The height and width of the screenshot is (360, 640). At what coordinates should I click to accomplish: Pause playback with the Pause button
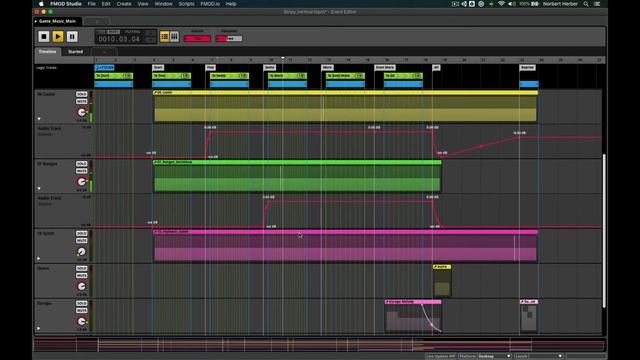72,37
